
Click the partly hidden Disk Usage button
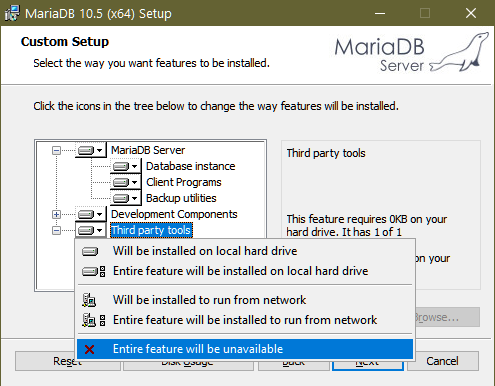tap(188, 365)
